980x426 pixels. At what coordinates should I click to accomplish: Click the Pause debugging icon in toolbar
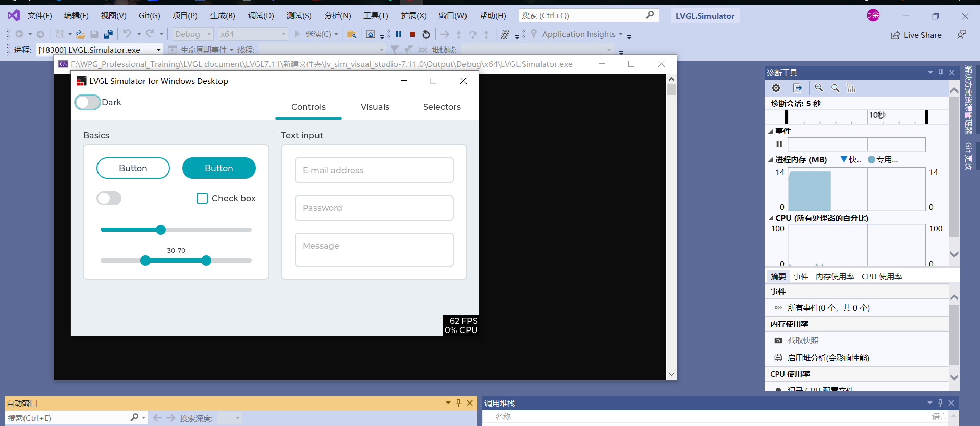pos(399,34)
